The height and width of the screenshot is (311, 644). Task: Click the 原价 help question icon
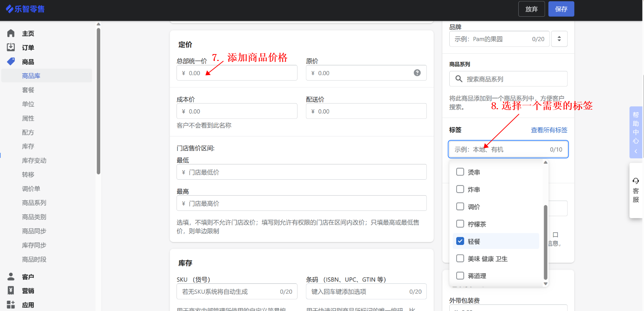[x=417, y=73]
